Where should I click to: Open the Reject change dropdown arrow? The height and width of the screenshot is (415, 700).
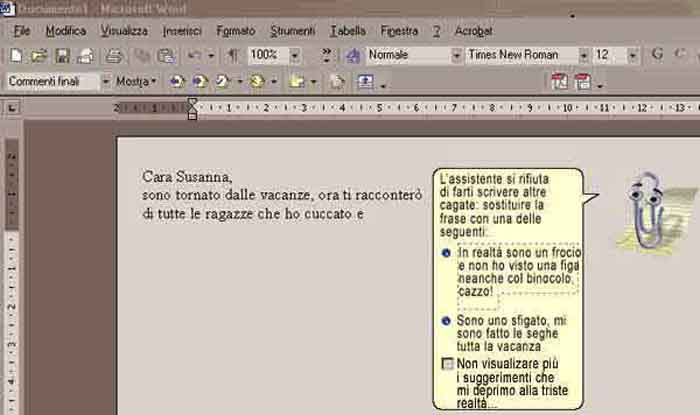point(274,82)
